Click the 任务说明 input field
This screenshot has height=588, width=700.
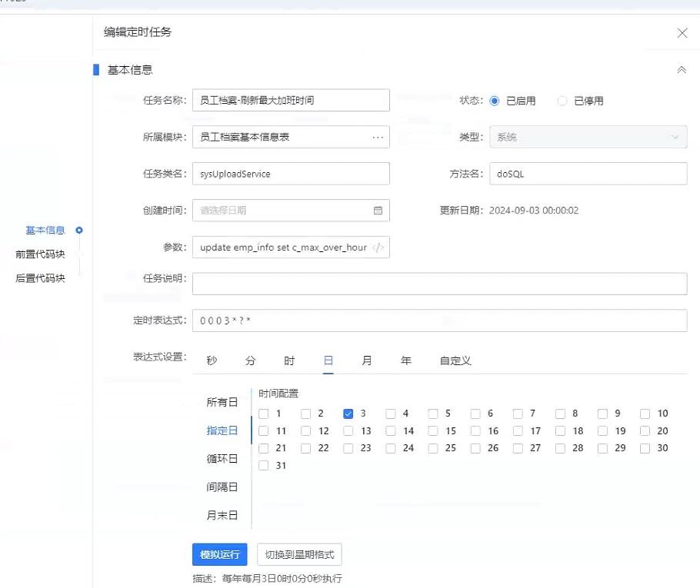point(439,284)
